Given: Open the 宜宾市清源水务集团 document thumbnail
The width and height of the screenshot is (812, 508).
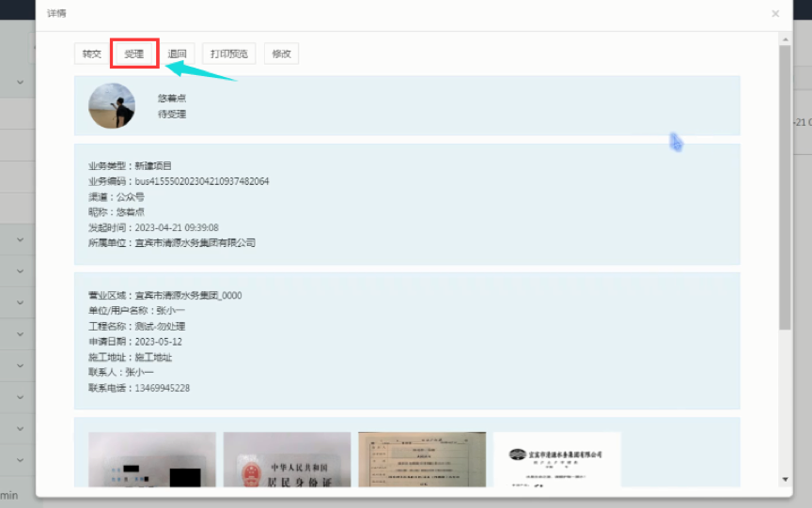Looking at the screenshot, I should click(557, 459).
